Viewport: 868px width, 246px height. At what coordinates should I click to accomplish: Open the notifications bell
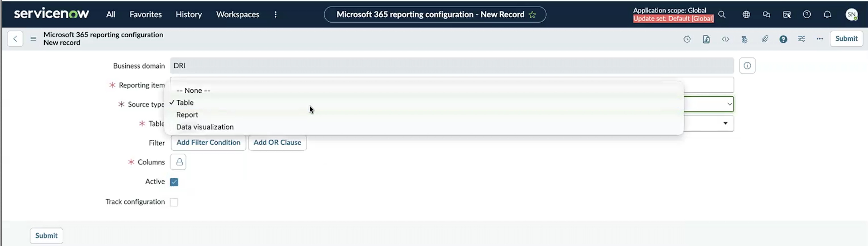click(x=827, y=14)
